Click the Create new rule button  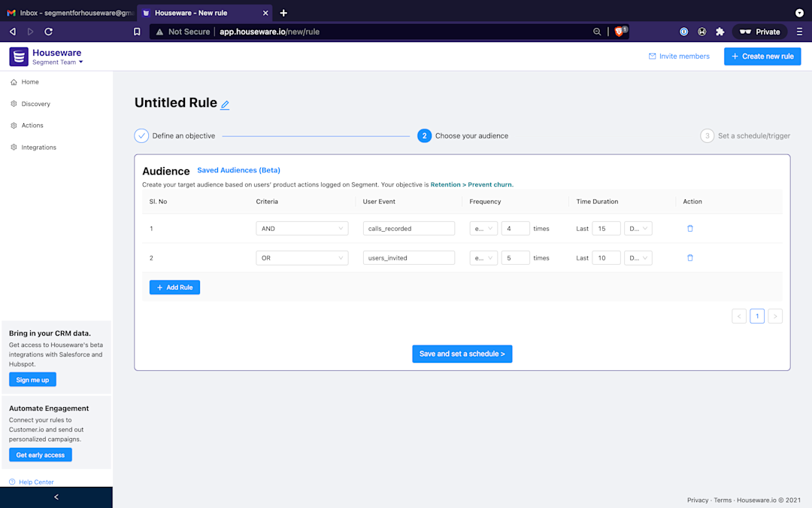762,56
